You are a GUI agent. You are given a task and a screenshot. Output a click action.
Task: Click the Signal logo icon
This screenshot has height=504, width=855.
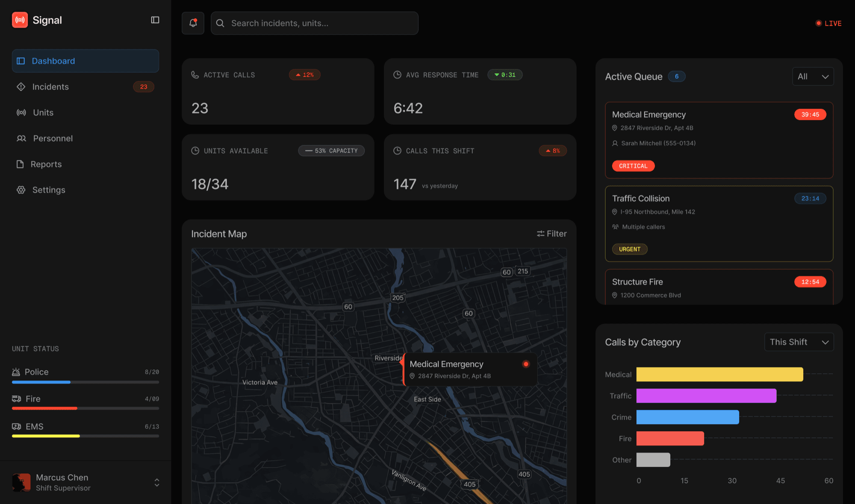[20, 20]
